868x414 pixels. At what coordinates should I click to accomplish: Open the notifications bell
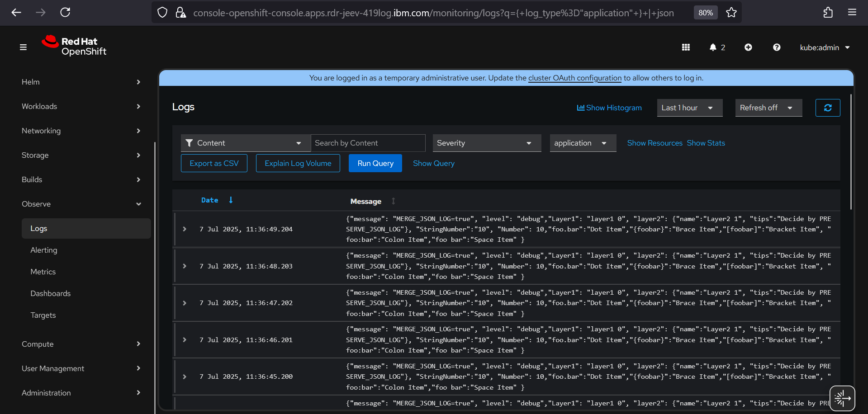click(x=713, y=47)
